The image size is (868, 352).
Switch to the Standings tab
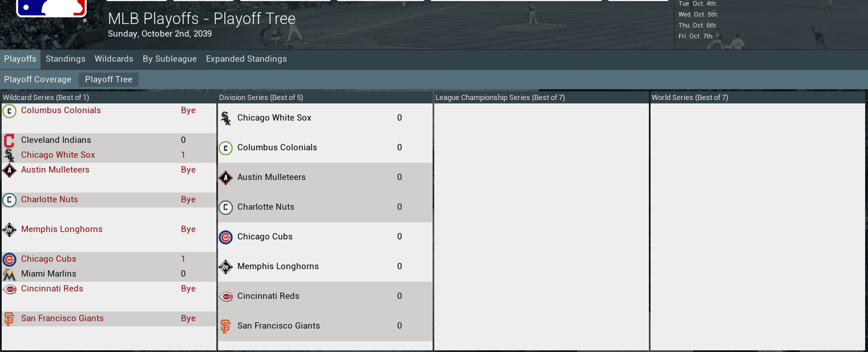pyautogui.click(x=66, y=59)
